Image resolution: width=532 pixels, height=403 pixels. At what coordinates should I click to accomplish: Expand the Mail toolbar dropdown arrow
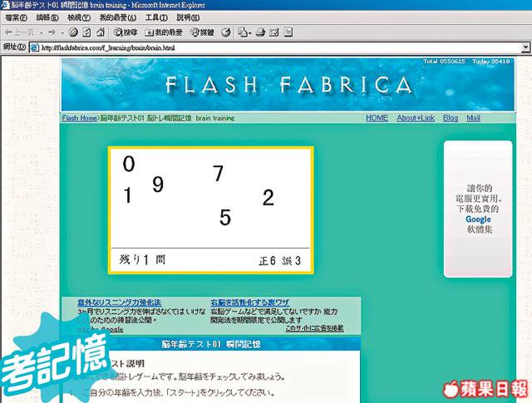[x=250, y=33]
